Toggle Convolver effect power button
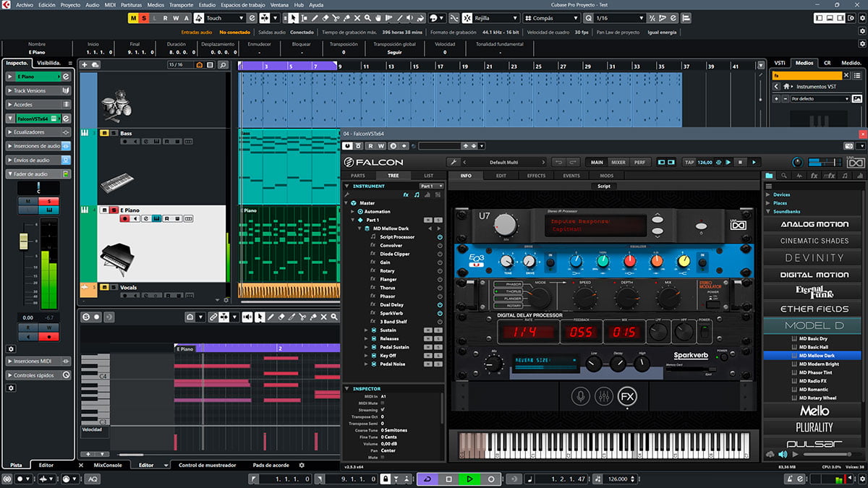 pos(440,246)
